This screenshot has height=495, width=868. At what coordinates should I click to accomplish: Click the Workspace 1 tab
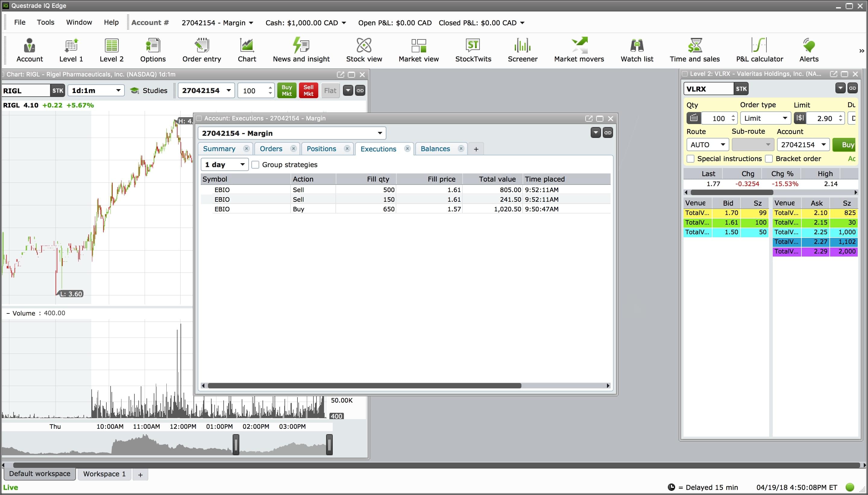[105, 474]
